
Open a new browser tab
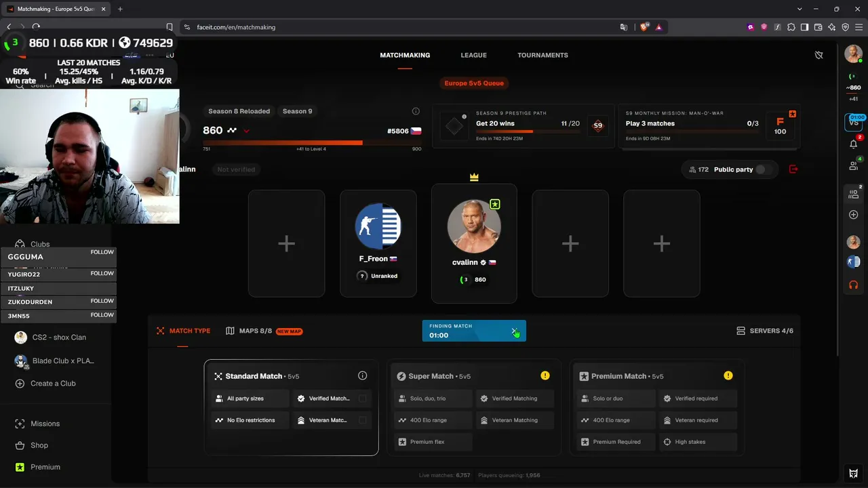pos(120,9)
